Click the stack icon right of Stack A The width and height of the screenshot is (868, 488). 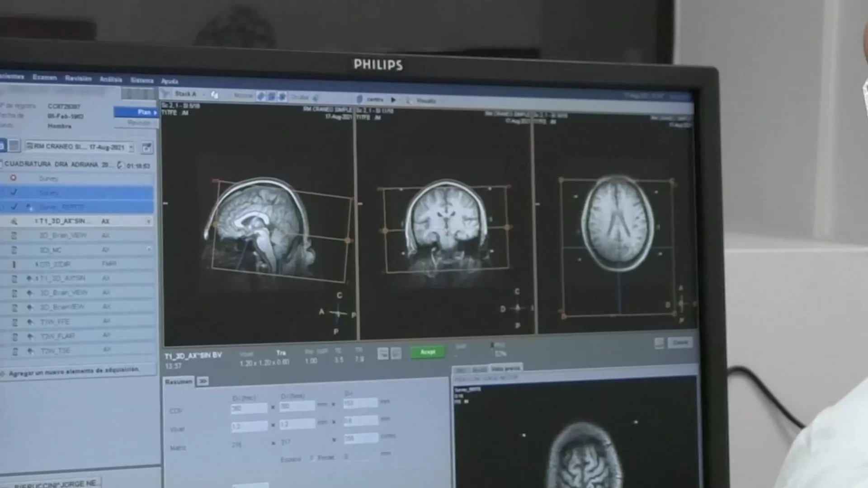pyautogui.click(x=215, y=94)
